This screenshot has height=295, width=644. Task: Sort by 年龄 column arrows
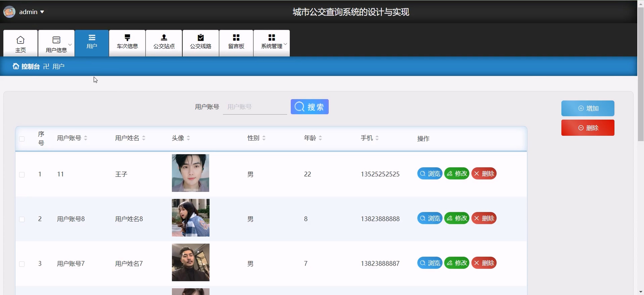320,138
